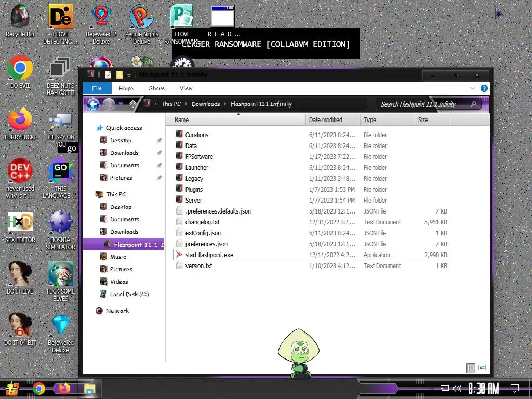This screenshot has height=399, width=532.
Task: Select Network in navigation pane
Action: click(x=117, y=311)
